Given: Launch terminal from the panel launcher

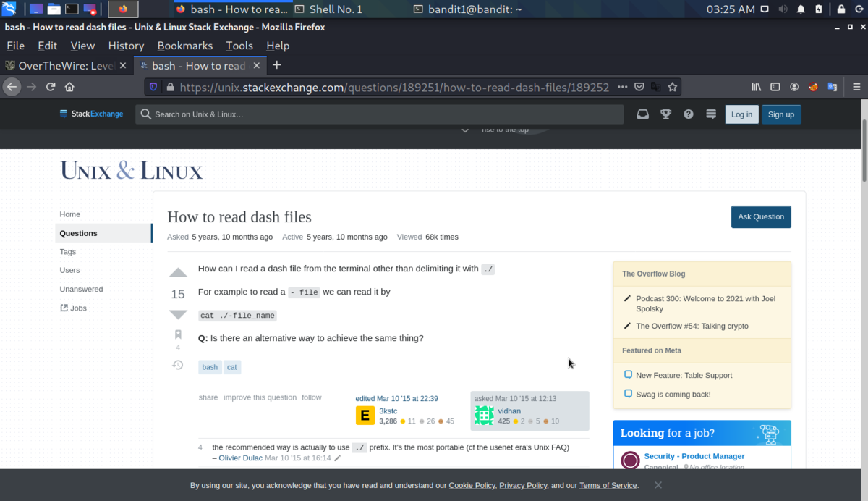Looking at the screenshot, I should coord(72,9).
